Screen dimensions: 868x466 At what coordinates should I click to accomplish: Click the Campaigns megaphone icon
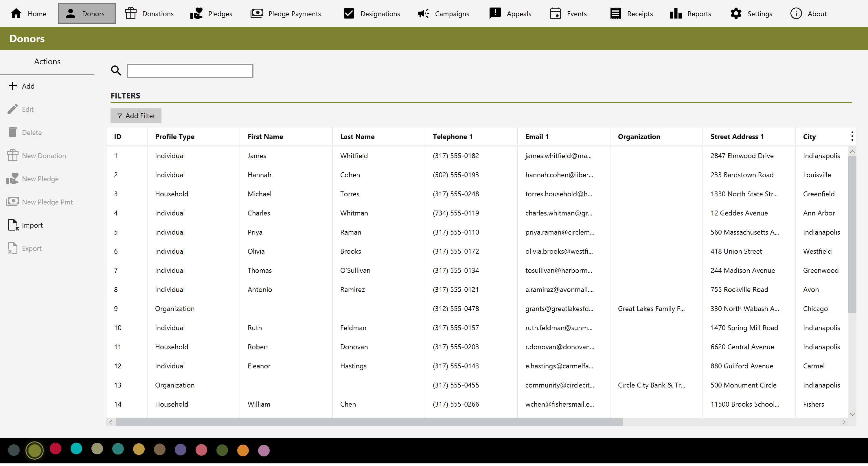click(424, 14)
